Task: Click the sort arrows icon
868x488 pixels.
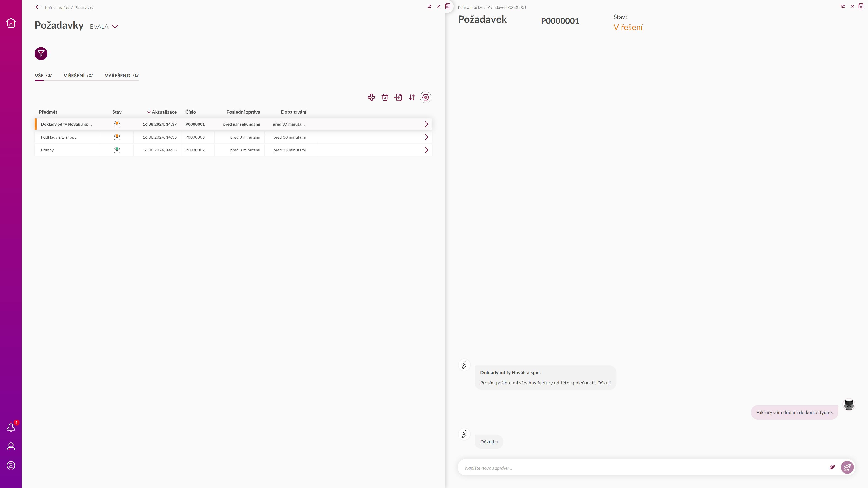Action: point(412,97)
